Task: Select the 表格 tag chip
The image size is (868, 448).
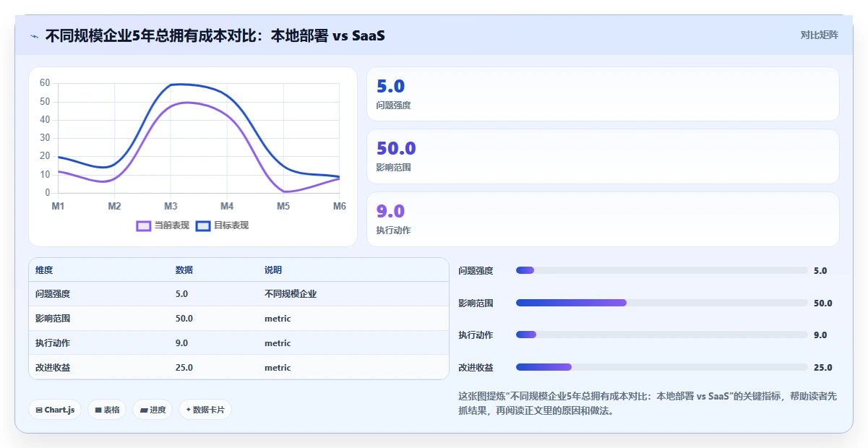Action: point(107,410)
